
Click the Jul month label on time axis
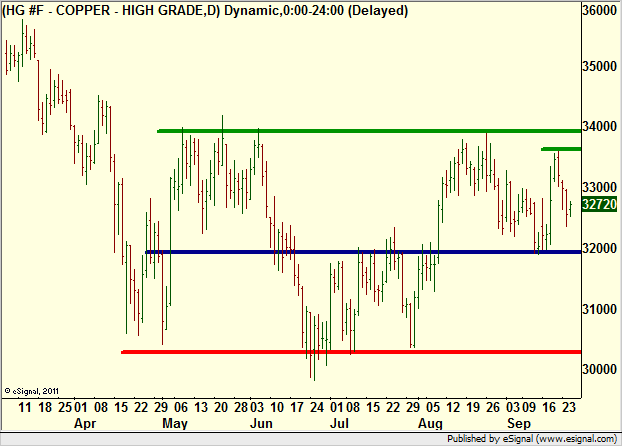[x=340, y=424]
